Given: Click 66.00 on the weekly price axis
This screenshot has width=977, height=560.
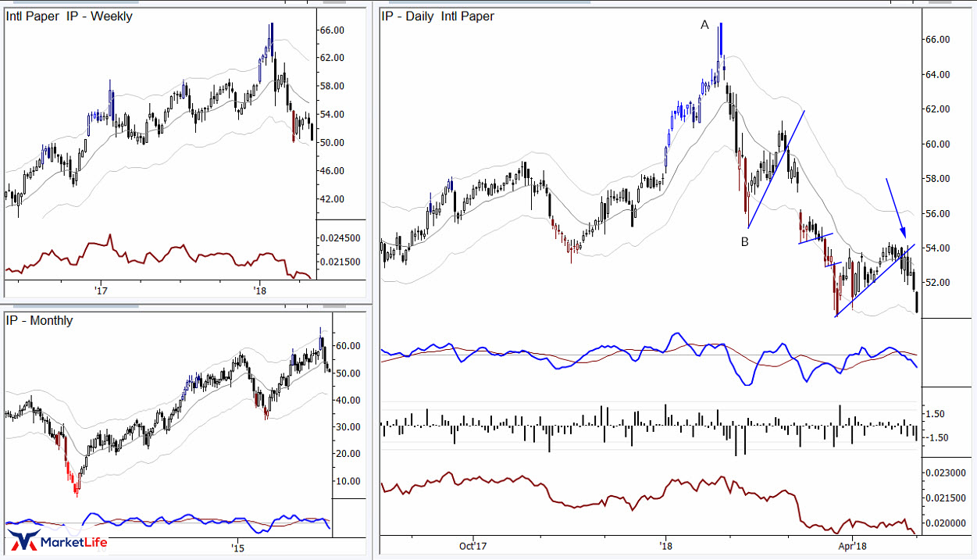Looking at the screenshot, I should click(x=333, y=30).
